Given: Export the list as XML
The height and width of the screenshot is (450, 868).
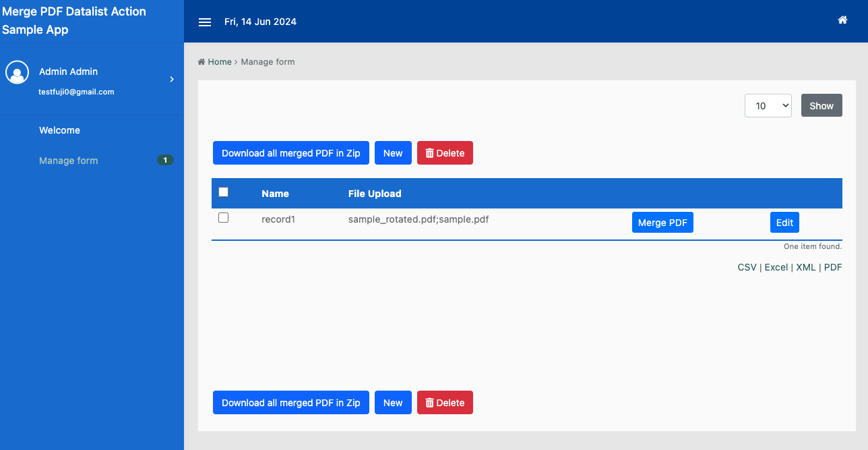Looking at the screenshot, I should coord(805,267).
